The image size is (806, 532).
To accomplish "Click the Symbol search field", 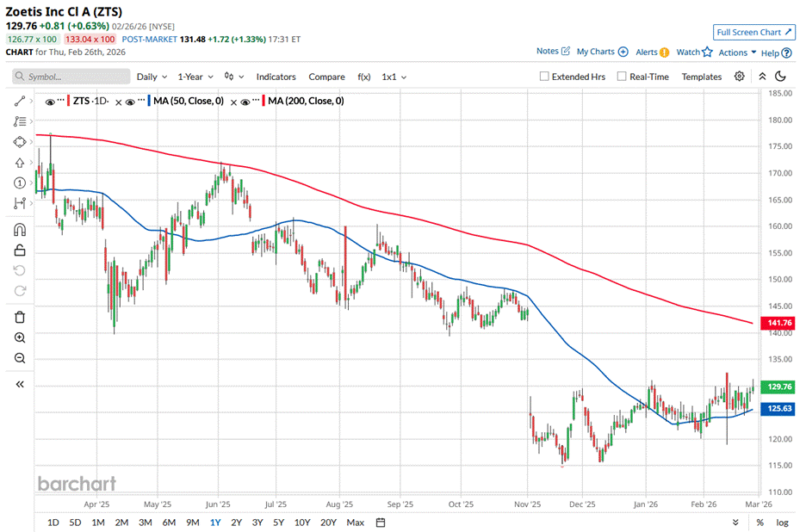I will pos(71,77).
